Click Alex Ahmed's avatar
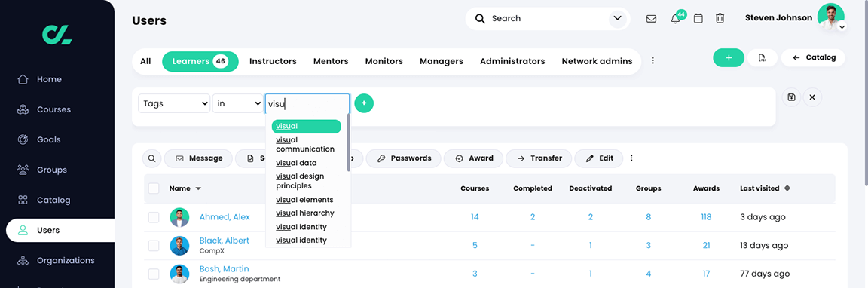This screenshot has width=868, height=288. pos(179,217)
